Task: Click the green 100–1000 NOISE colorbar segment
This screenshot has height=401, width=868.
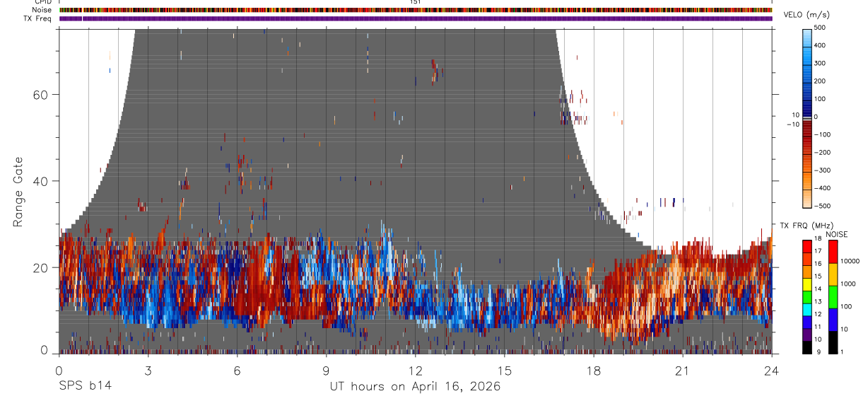Action: pyautogui.click(x=833, y=297)
